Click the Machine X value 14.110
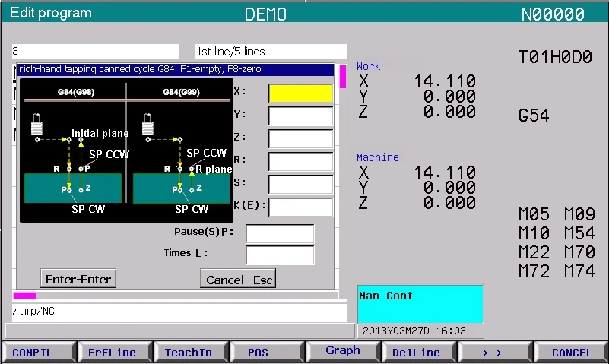 click(445, 173)
